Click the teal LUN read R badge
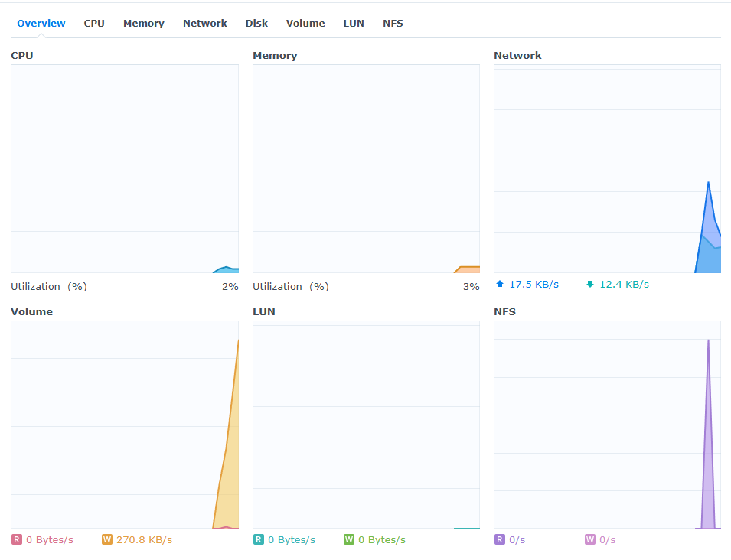The width and height of the screenshot is (731, 560). 259,539
